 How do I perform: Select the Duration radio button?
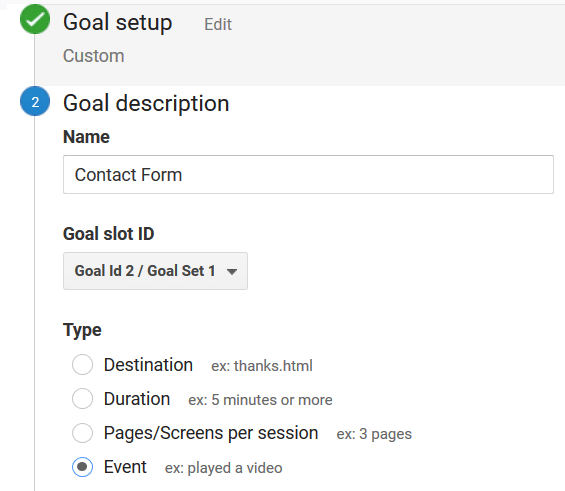(x=83, y=398)
